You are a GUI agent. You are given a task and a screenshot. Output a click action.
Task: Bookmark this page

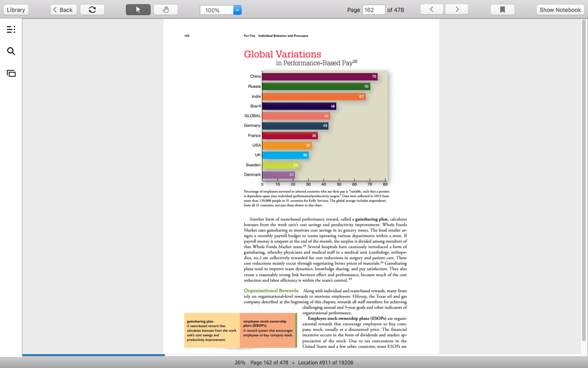503,10
